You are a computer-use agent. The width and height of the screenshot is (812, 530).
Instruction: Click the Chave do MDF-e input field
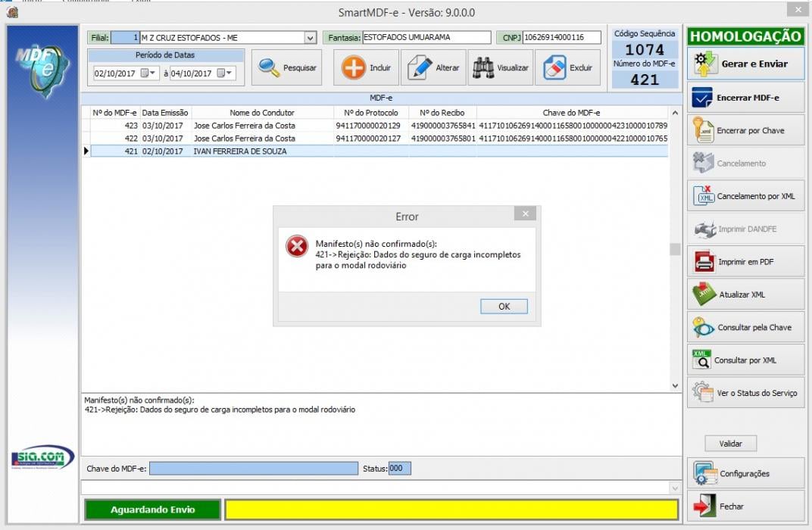point(254,469)
